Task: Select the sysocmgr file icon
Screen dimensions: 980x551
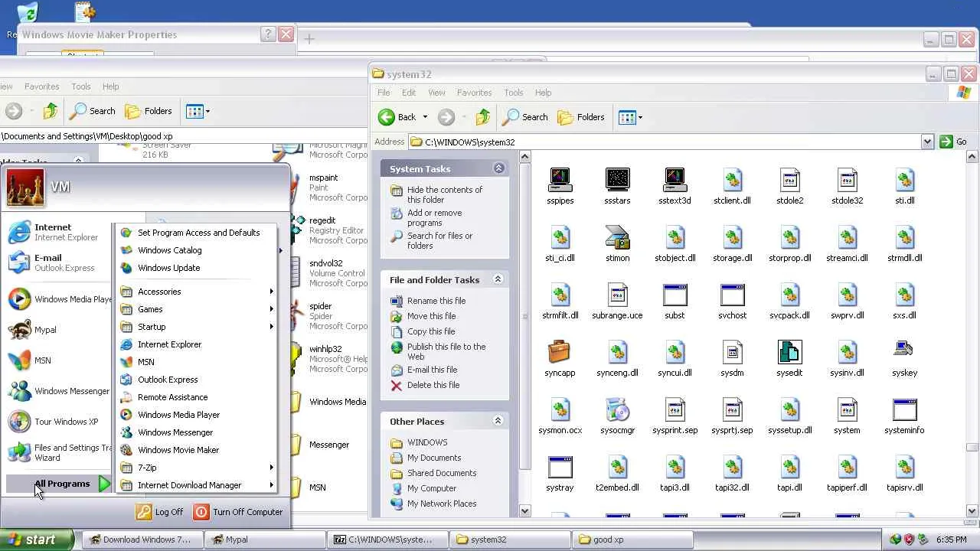Action: pyautogui.click(x=617, y=416)
